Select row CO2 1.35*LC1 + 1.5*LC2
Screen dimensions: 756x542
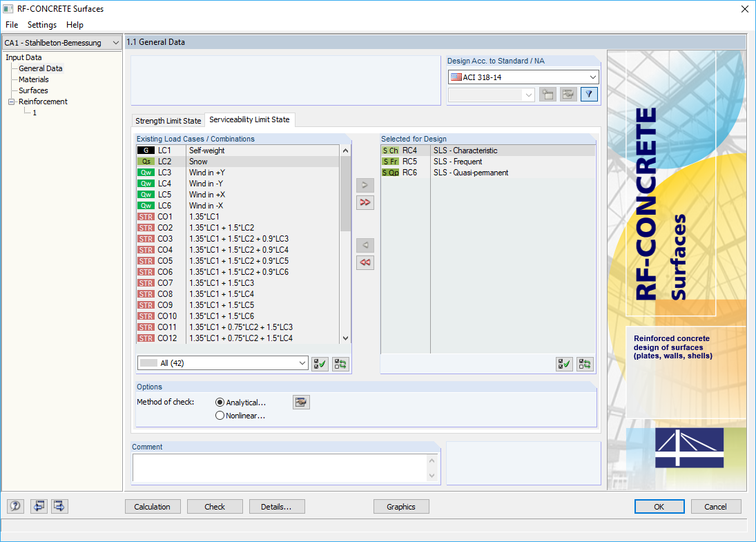click(x=238, y=228)
